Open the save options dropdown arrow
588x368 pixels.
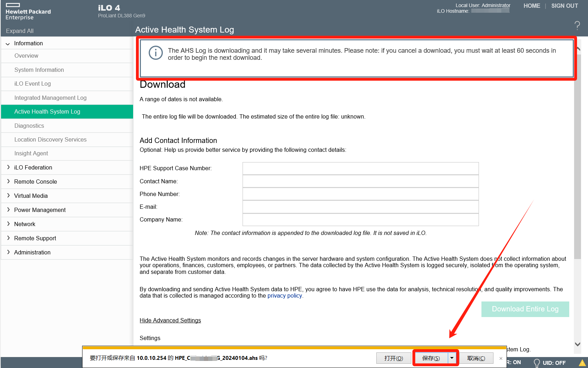pyautogui.click(x=452, y=358)
